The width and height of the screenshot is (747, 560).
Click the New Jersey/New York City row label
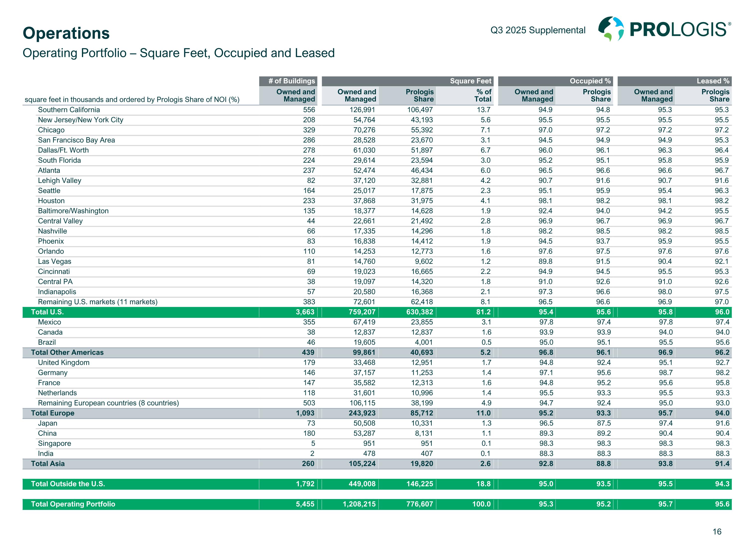click(80, 120)
